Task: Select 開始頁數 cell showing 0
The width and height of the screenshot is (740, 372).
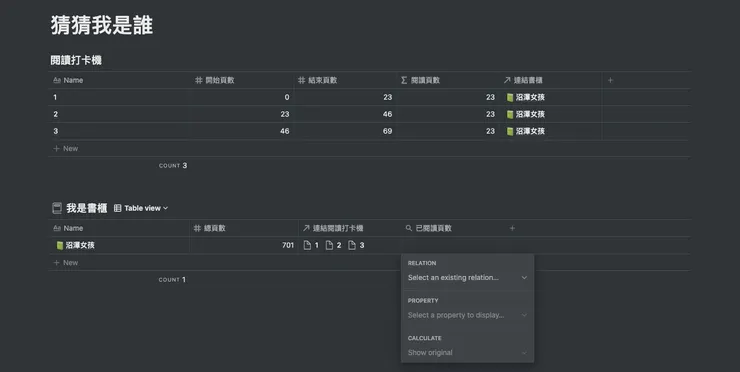Action: (x=242, y=97)
